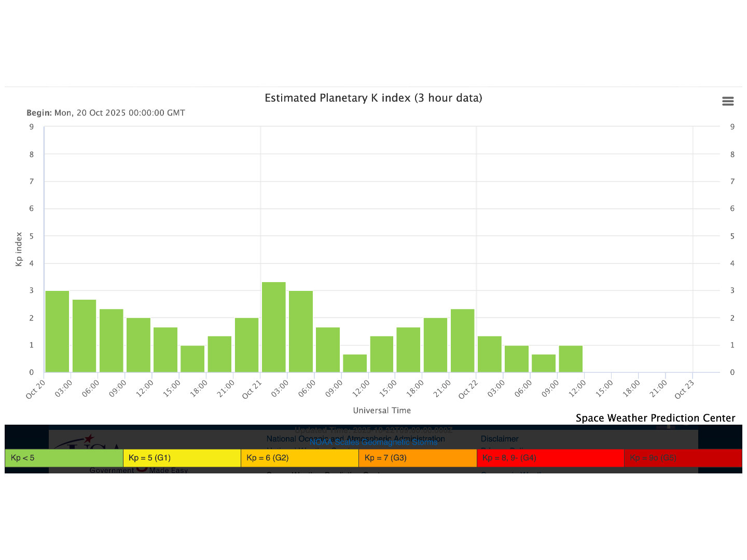Select the Kp = 6 (G2) legend box
Image resolution: width=747 pixels, height=560 pixels.
pos(299,458)
